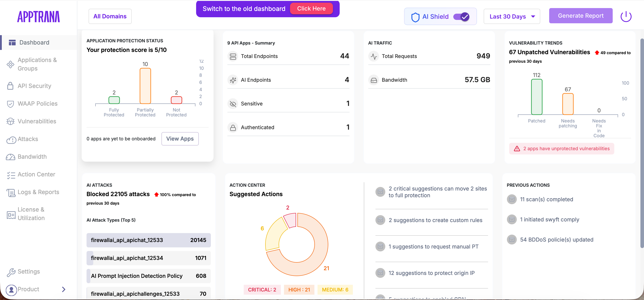Image resolution: width=644 pixels, height=300 pixels.
Task: Click the Logs & Reports icon
Action: tap(11, 192)
